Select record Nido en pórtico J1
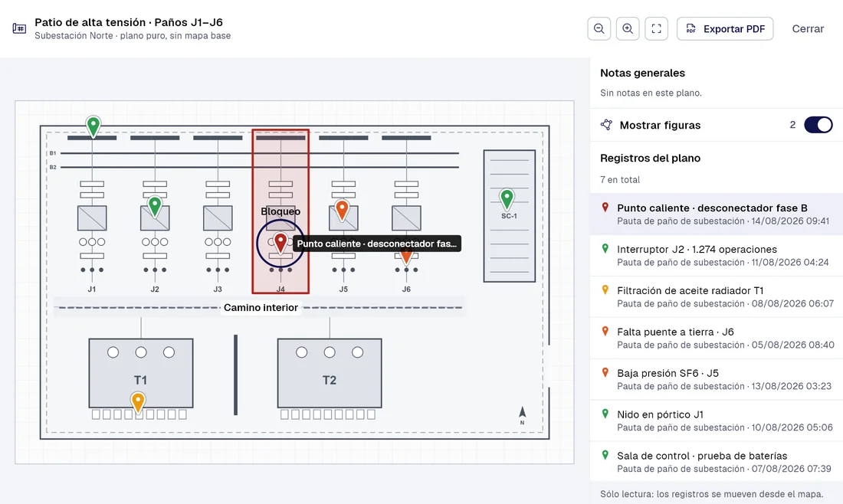 717,421
